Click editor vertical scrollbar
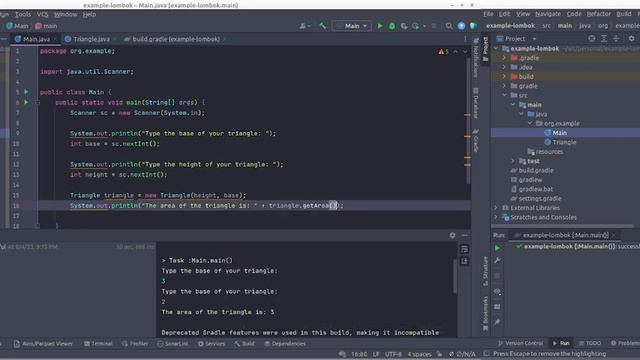 tap(468, 122)
